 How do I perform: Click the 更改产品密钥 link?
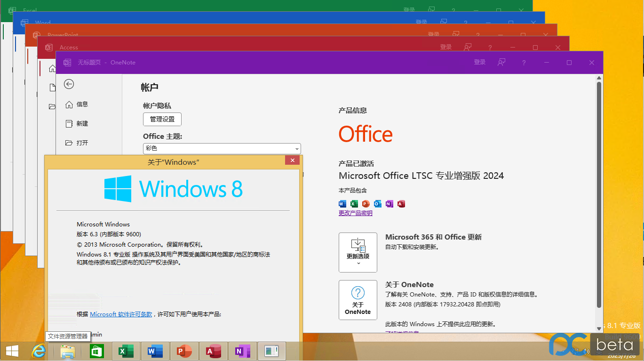355,213
